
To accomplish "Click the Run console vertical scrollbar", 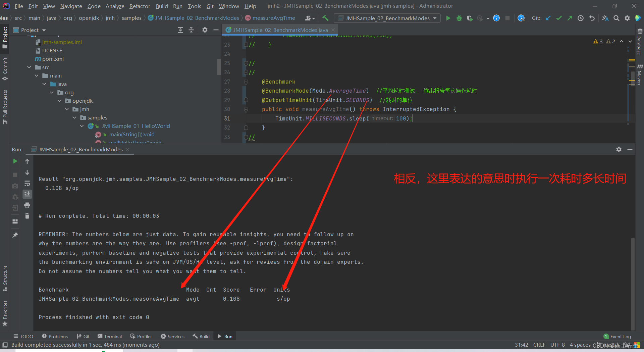I will [633, 284].
